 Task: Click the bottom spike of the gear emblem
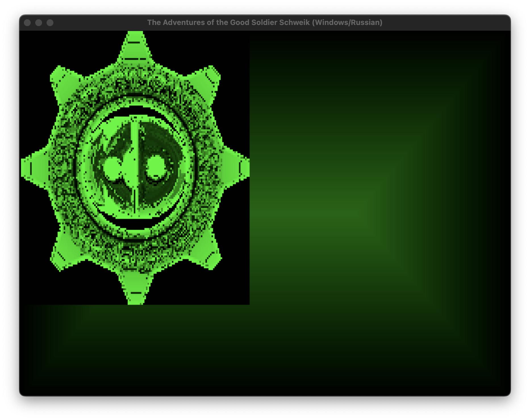[135, 291]
